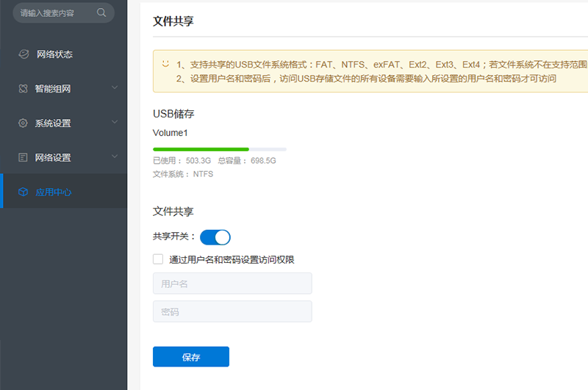Click notice line 1 about USB formats
This screenshot has width=588, height=390.
[x=381, y=65]
